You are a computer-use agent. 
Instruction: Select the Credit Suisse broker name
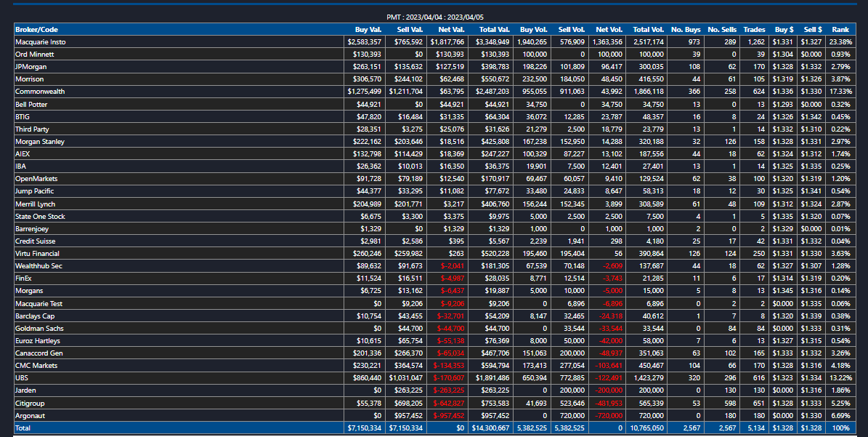click(x=36, y=241)
